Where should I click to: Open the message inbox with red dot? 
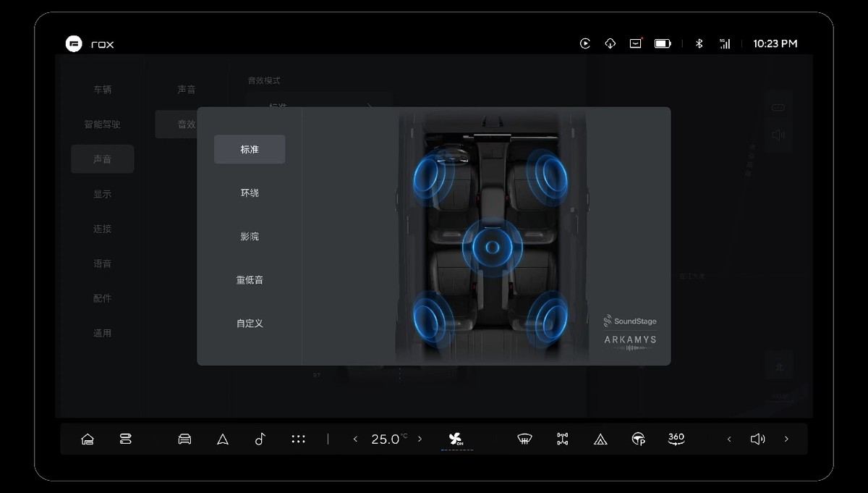[x=636, y=43]
